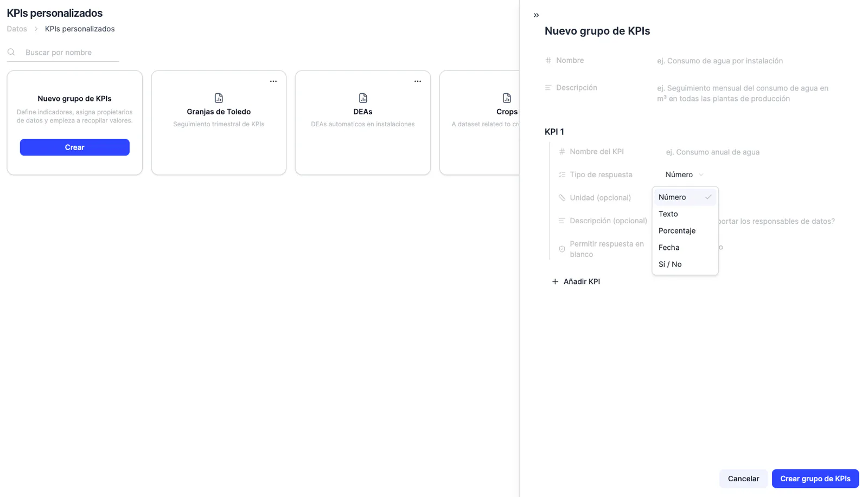Open the DEAs KPI group card
The image size is (868, 497).
tap(363, 122)
